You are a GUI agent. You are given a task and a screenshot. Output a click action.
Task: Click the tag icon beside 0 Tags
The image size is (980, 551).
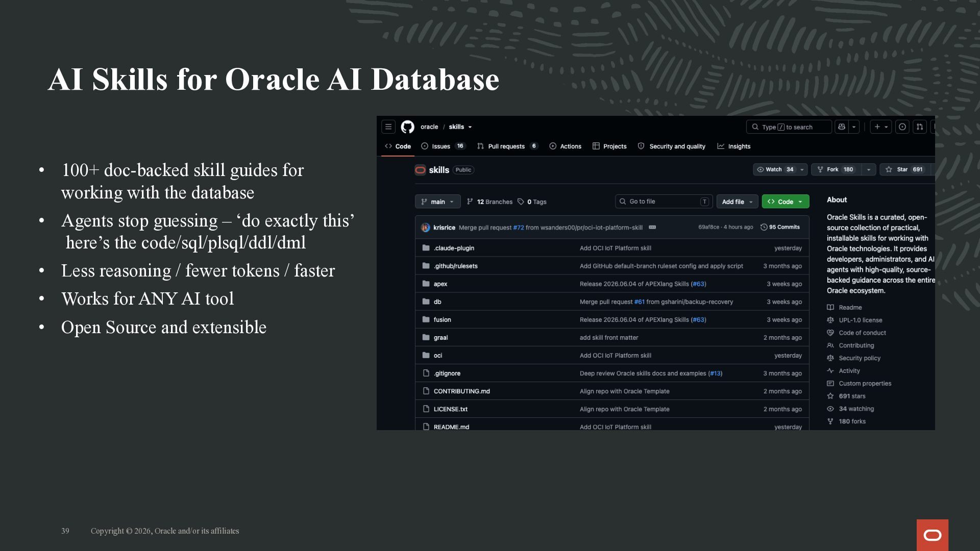[x=521, y=202]
